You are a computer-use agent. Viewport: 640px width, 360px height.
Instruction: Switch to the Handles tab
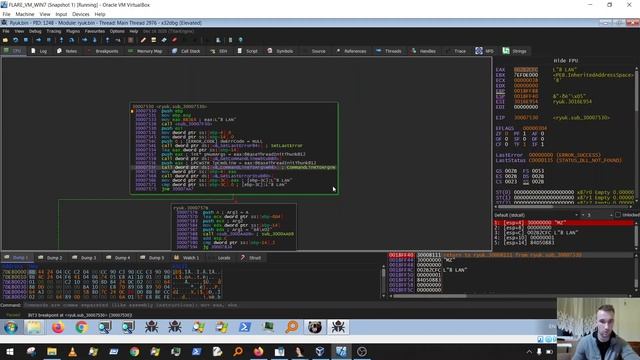coord(424,51)
